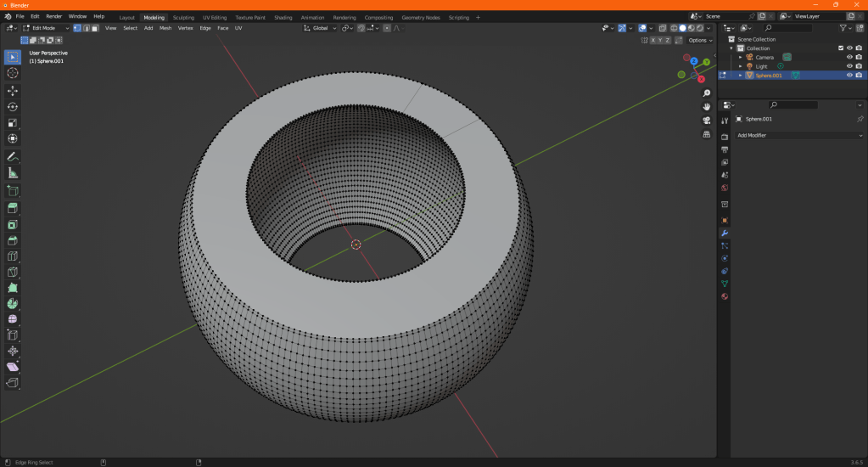The image size is (868, 467).
Task: Select the Move tool in the toolbar
Action: click(13, 90)
